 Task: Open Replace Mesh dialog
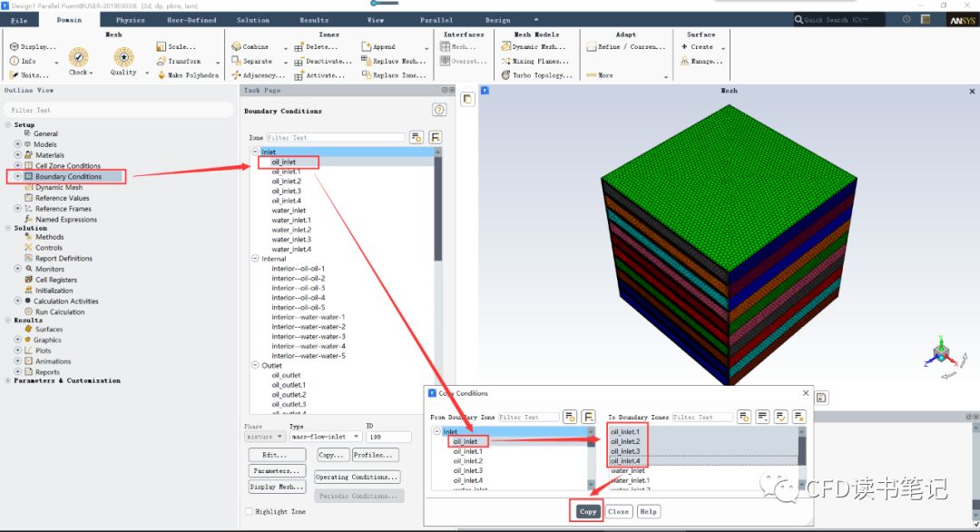394,61
